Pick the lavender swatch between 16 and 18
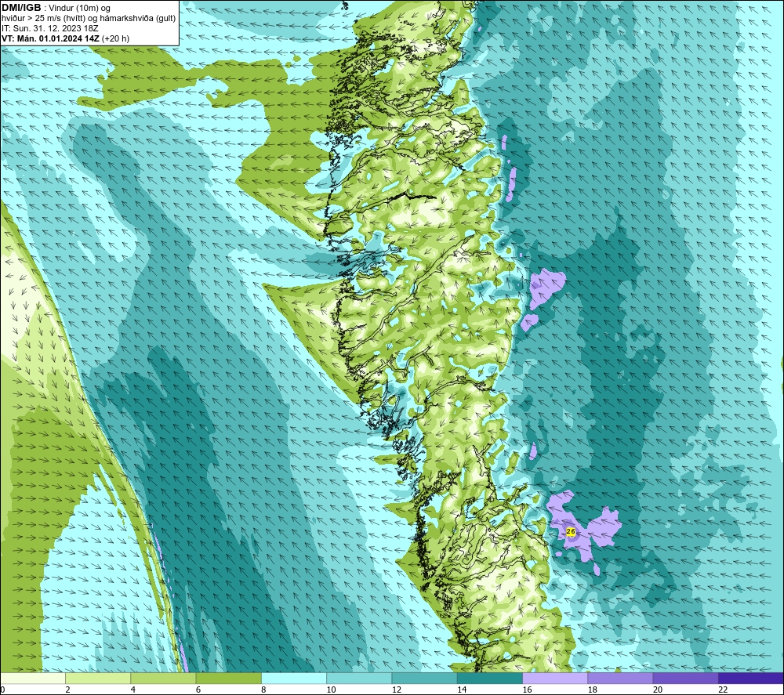Image resolution: width=784 pixels, height=695 pixels. point(555,679)
